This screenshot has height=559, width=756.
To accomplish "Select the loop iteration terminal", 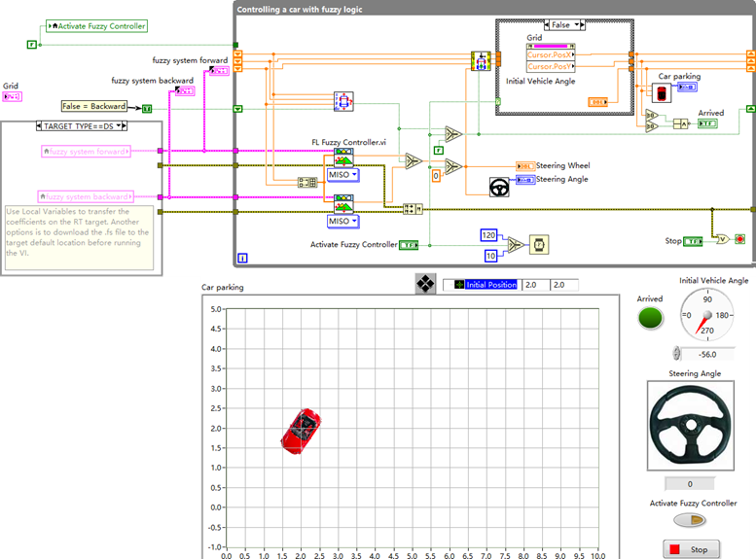I will [x=243, y=258].
